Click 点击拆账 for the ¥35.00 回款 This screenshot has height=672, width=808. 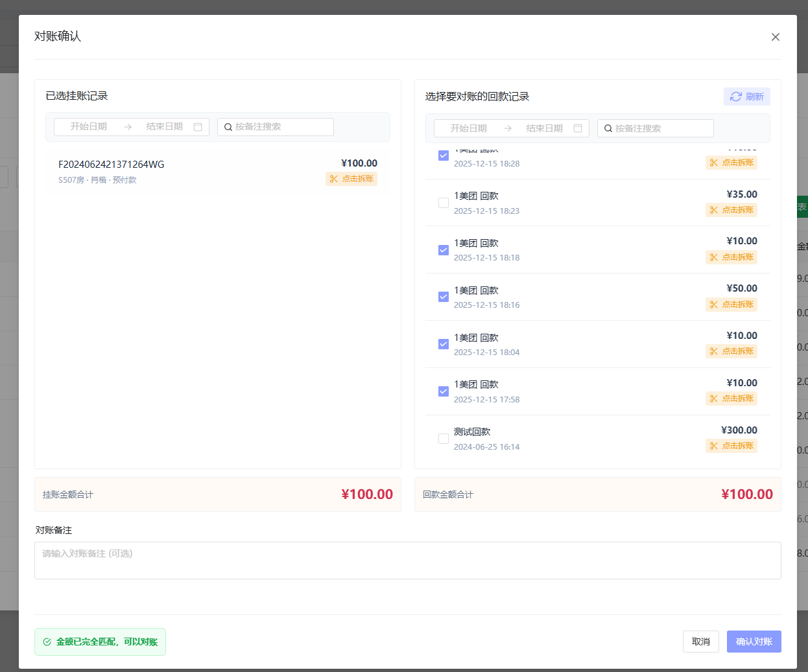coord(731,210)
